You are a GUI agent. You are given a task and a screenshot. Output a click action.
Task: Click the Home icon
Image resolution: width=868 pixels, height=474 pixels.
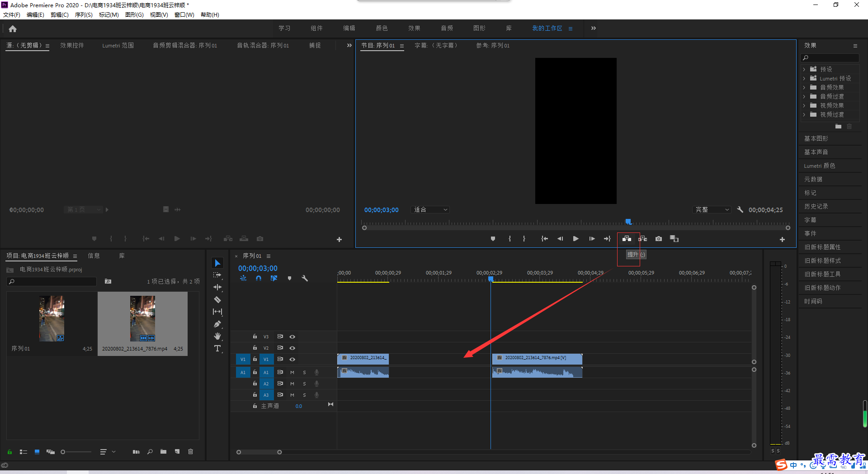click(x=13, y=28)
